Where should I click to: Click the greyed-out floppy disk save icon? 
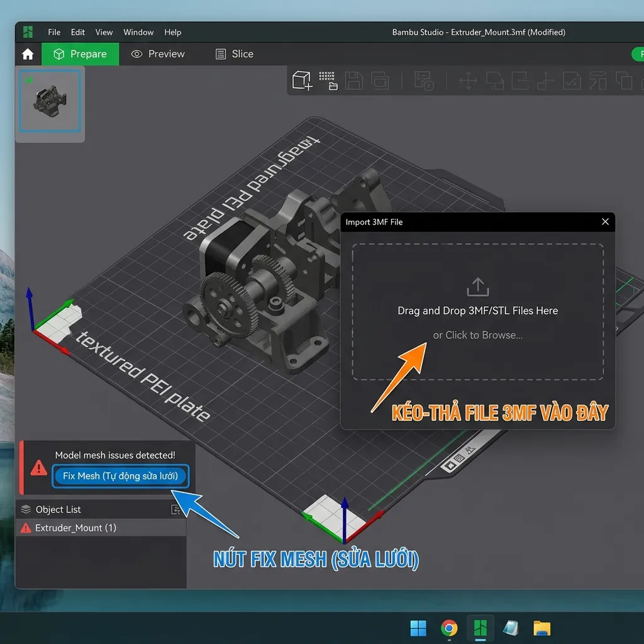click(x=353, y=80)
